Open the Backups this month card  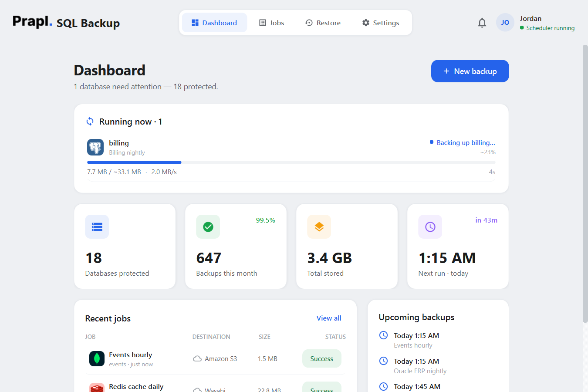click(x=236, y=246)
